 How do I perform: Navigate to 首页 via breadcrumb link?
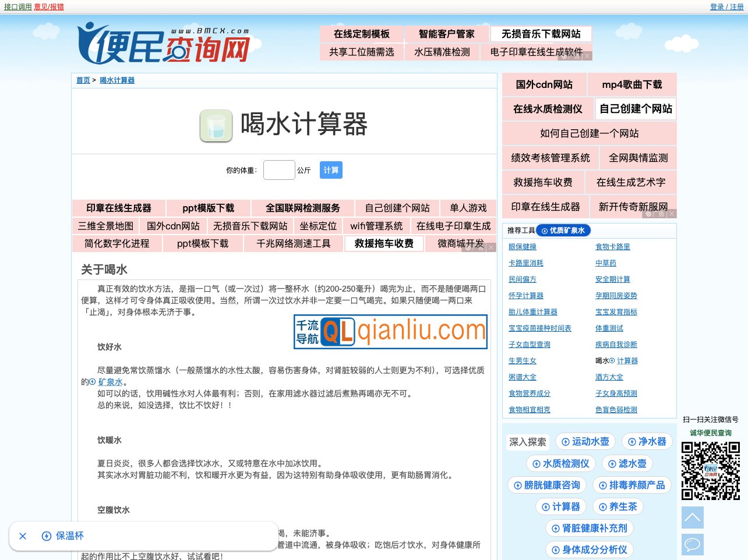[83, 80]
